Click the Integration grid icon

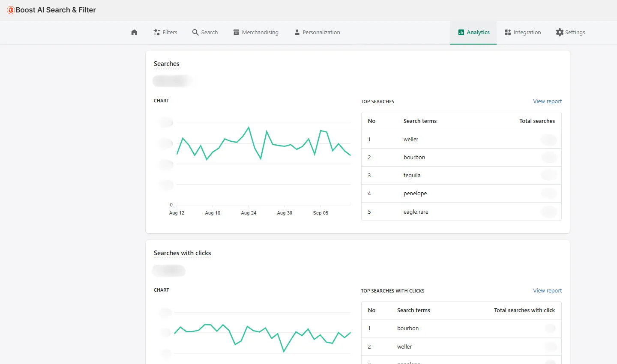pyautogui.click(x=508, y=32)
